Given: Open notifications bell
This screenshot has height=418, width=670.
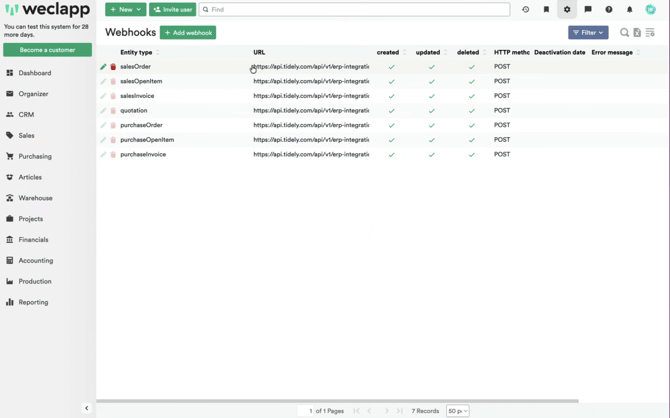Looking at the screenshot, I should pyautogui.click(x=629, y=10).
